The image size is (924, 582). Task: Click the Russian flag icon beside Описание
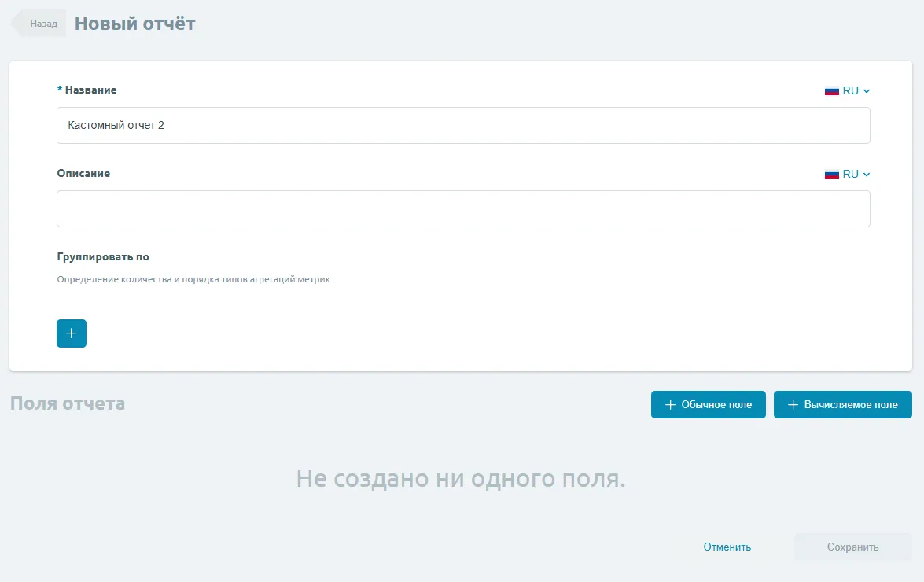pyautogui.click(x=831, y=174)
